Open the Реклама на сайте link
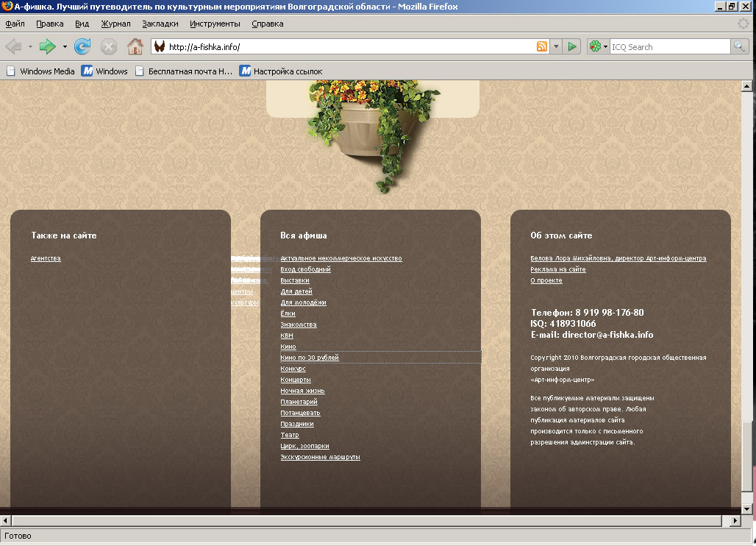756x546 pixels. 558,269
